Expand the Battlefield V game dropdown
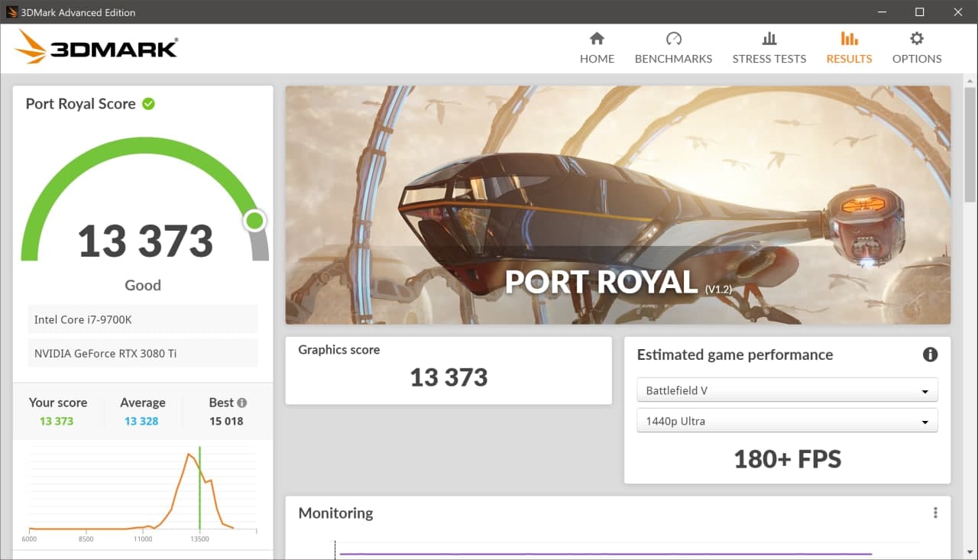978x560 pixels. (787, 390)
